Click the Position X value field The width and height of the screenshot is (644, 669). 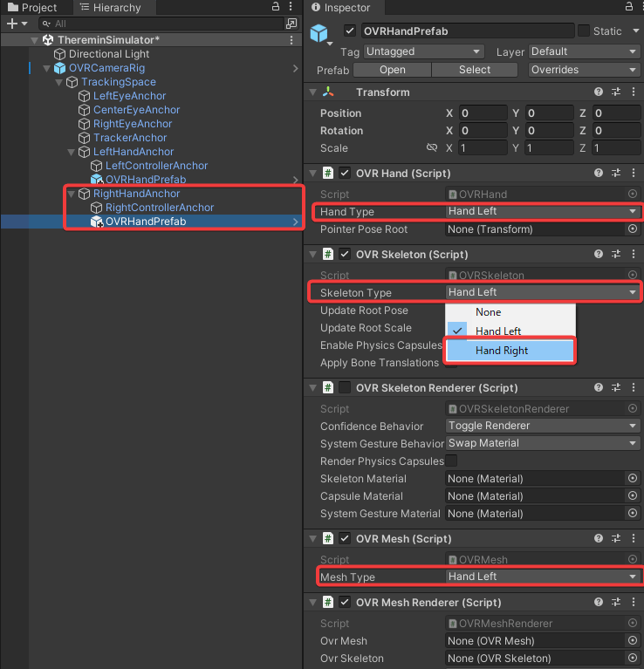(483, 113)
